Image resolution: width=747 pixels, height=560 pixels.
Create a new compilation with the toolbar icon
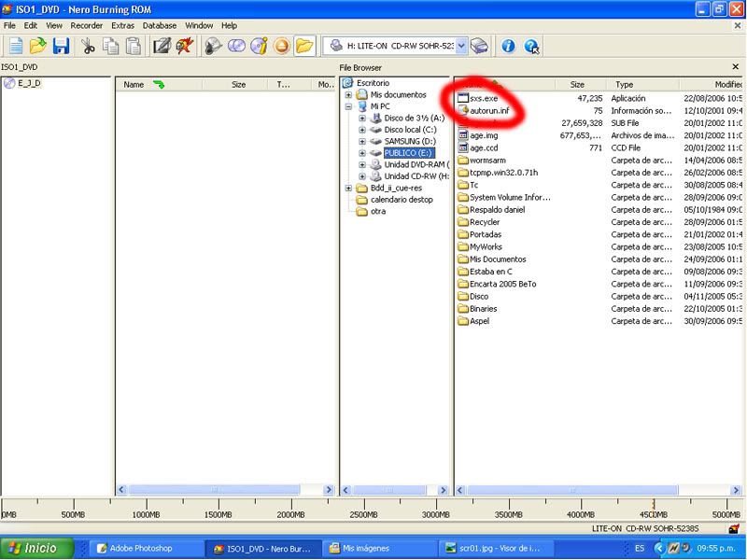tap(16, 46)
